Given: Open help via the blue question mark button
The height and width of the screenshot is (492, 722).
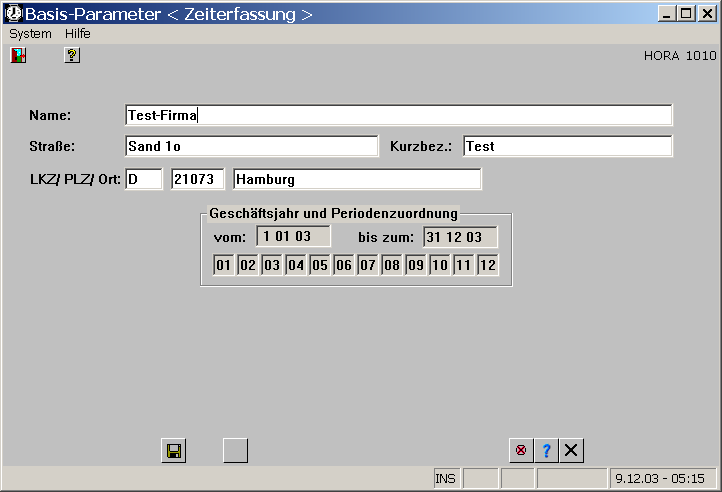Looking at the screenshot, I should pos(546,451).
